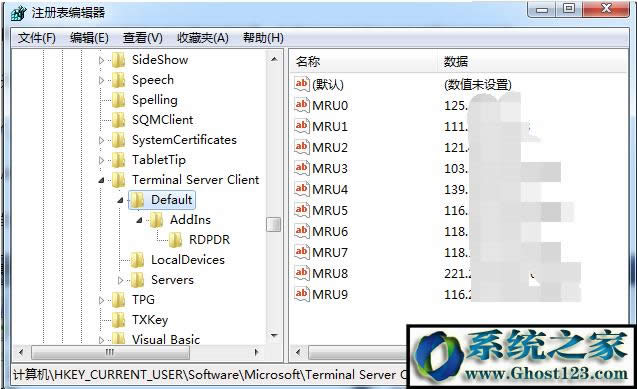Select the MRU8 value name

(x=330, y=273)
